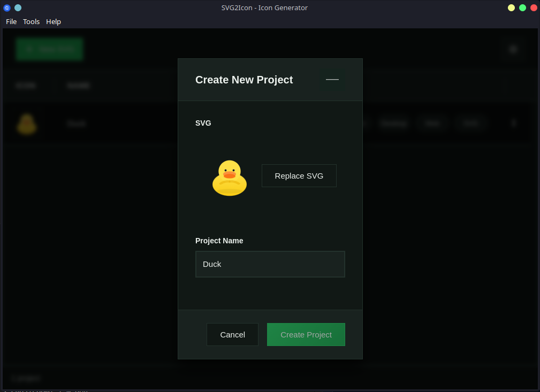Minimize window with the yellow circle button
Image resolution: width=540 pixels, height=392 pixels.
(x=511, y=7)
